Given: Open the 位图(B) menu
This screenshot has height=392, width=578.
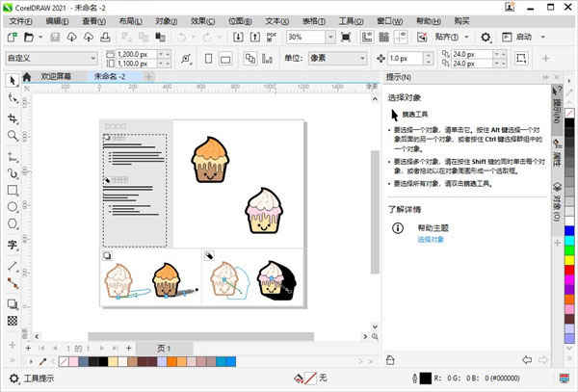Looking at the screenshot, I should [240, 21].
